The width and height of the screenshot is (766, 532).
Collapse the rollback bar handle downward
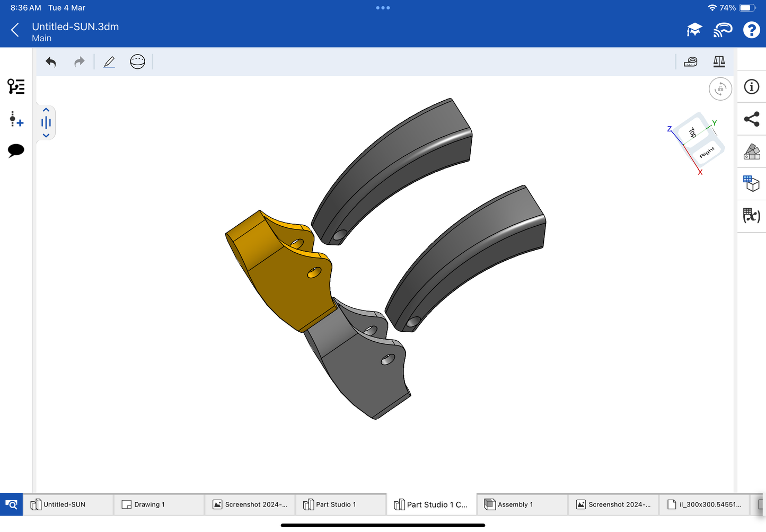(x=46, y=136)
